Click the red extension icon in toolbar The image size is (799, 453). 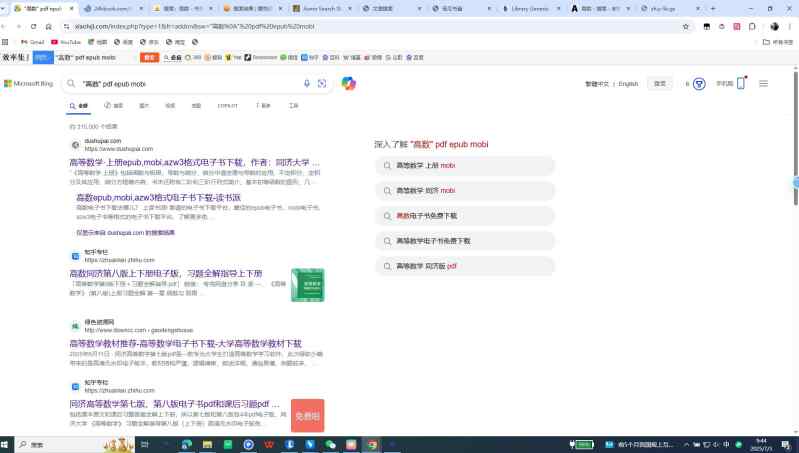tap(737, 26)
